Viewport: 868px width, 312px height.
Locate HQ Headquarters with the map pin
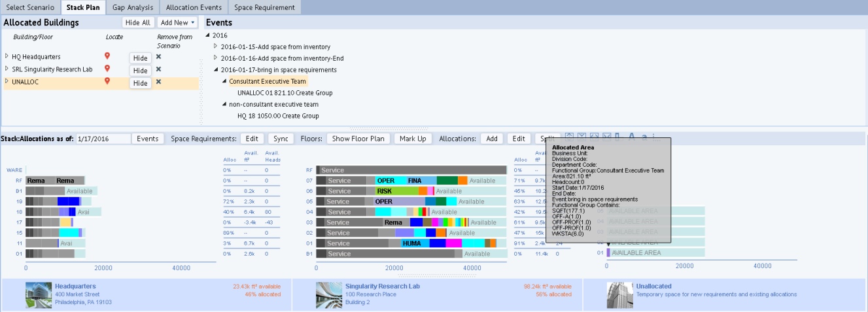(107, 57)
